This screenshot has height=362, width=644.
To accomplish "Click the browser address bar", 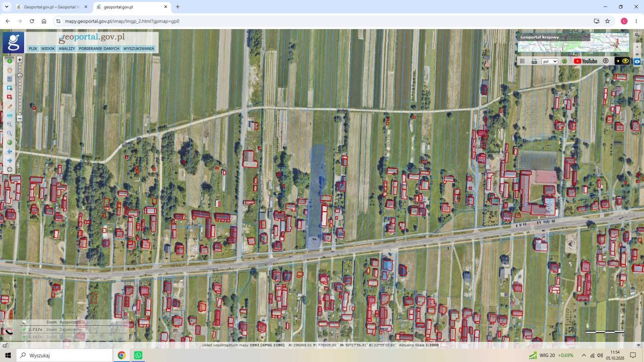I will [322, 21].
